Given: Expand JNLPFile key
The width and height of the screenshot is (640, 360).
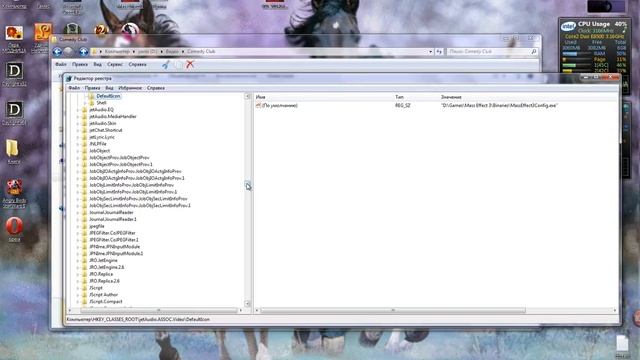Looking at the screenshot, I should point(78,144).
